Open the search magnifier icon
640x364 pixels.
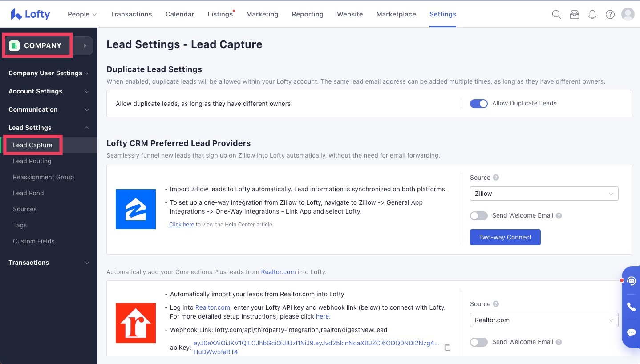pyautogui.click(x=556, y=14)
